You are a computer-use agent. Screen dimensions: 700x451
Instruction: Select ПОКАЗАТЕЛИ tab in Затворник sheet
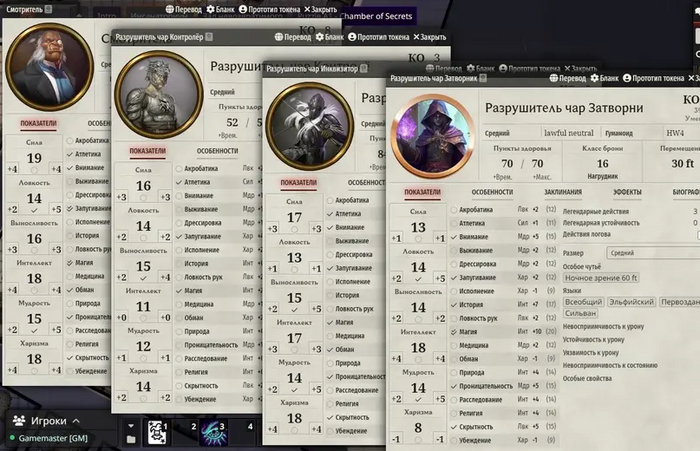(422, 192)
